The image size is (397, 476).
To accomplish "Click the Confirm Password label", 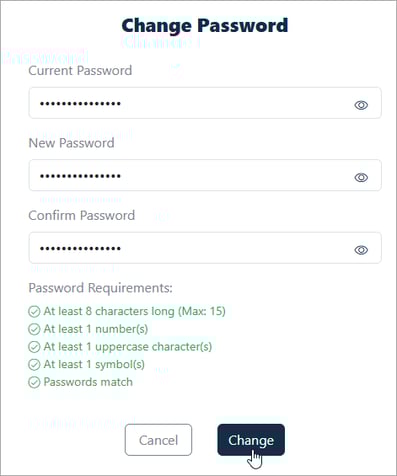I will pyautogui.click(x=82, y=215).
